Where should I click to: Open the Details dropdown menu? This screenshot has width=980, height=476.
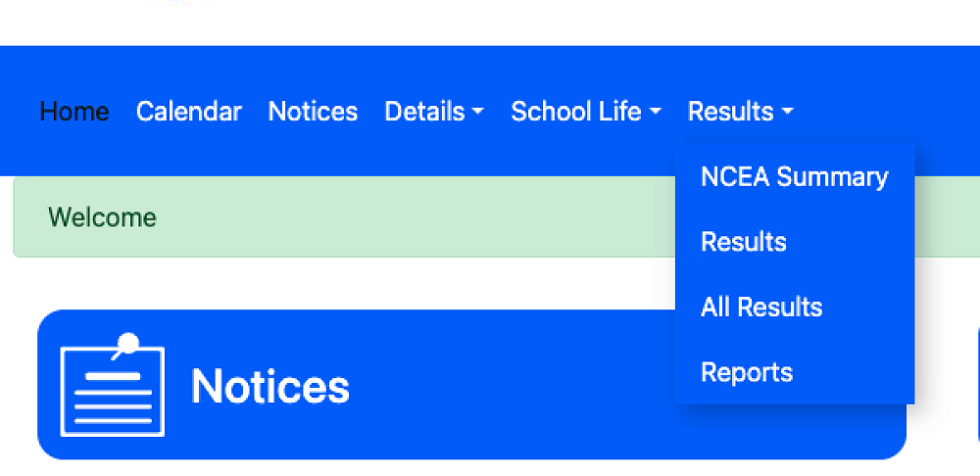pyautogui.click(x=433, y=112)
